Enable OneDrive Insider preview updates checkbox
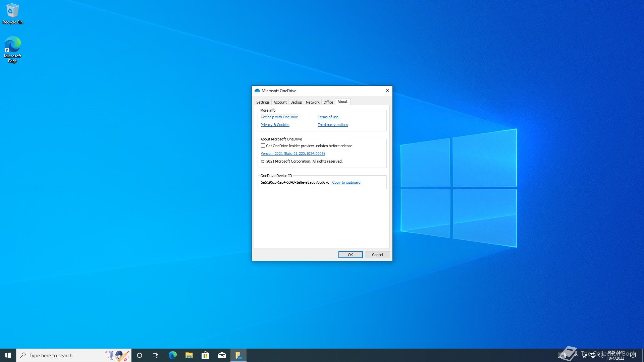The width and height of the screenshot is (644, 362). [x=263, y=146]
